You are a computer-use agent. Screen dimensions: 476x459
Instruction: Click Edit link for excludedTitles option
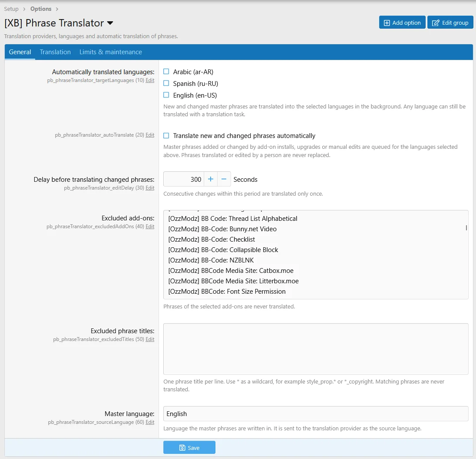[150, 339]
